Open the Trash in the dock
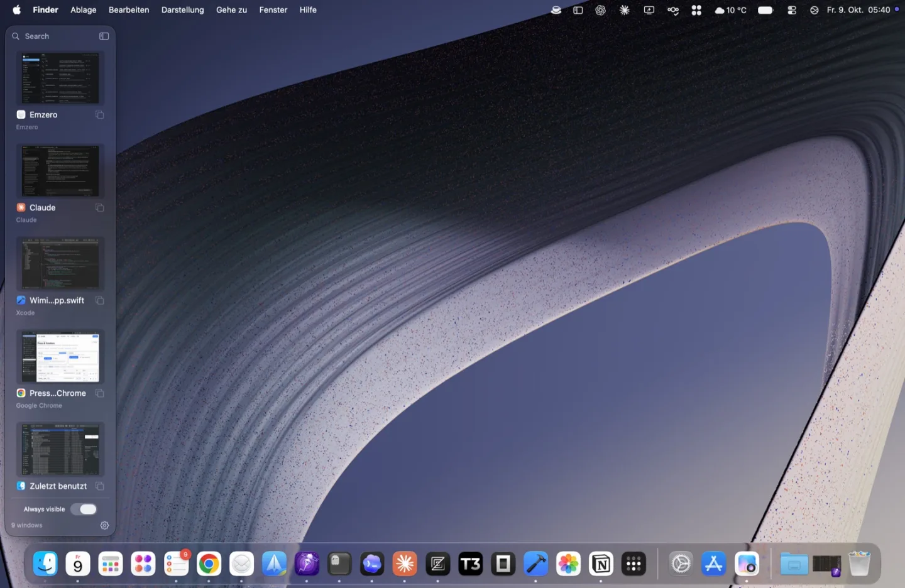The width and height of the screenshot is (905, 588). pyautogui.click(x=859, y=563)
